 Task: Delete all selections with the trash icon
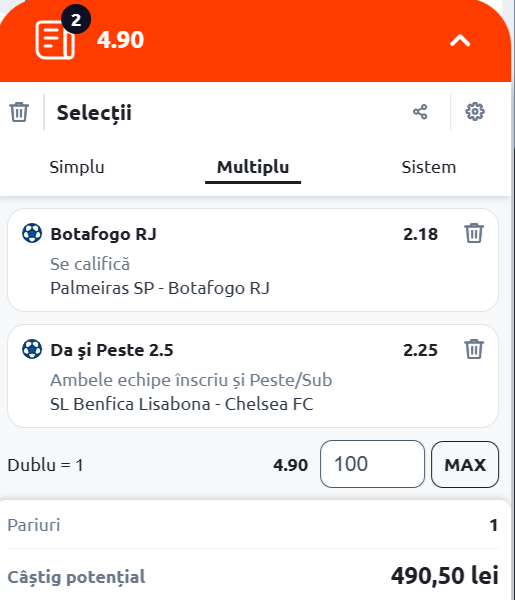coord(19,112)
